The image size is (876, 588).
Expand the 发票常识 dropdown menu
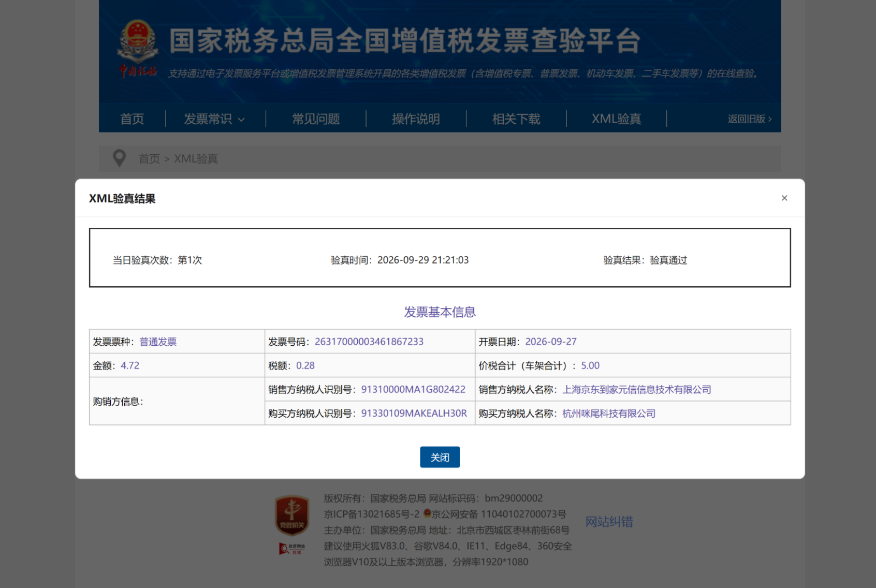point(214,119)
